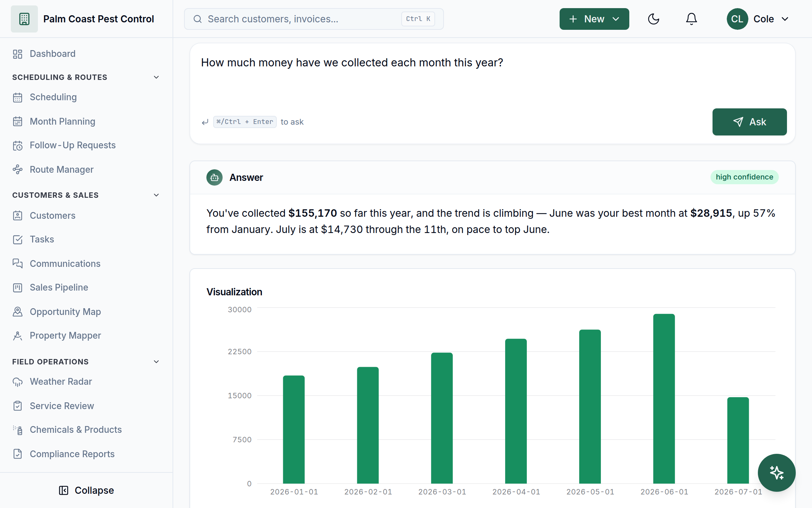Click the July 2026 bar in chart
This screenshot has height=508, width=812.
(x=738, y=440)
